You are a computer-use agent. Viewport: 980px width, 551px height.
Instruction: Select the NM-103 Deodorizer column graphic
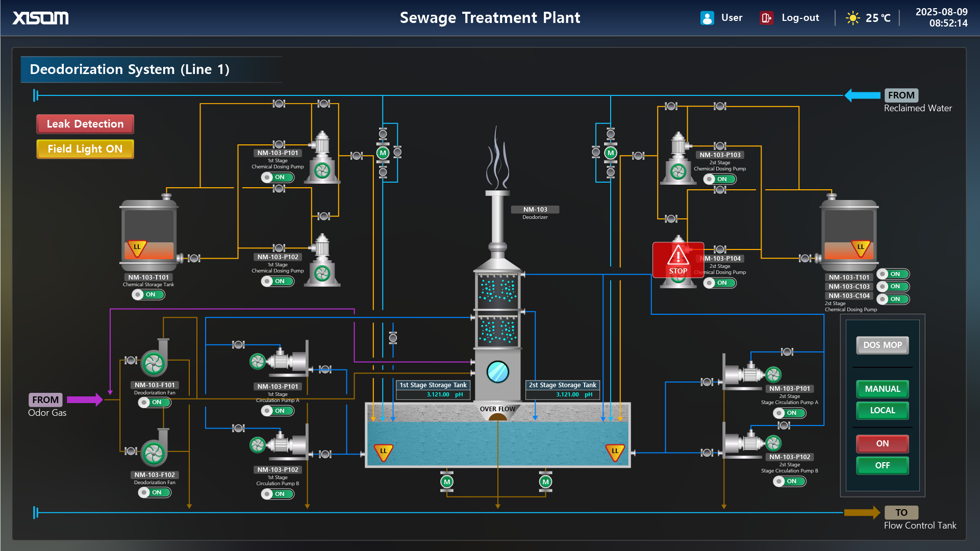click(498, 306)
